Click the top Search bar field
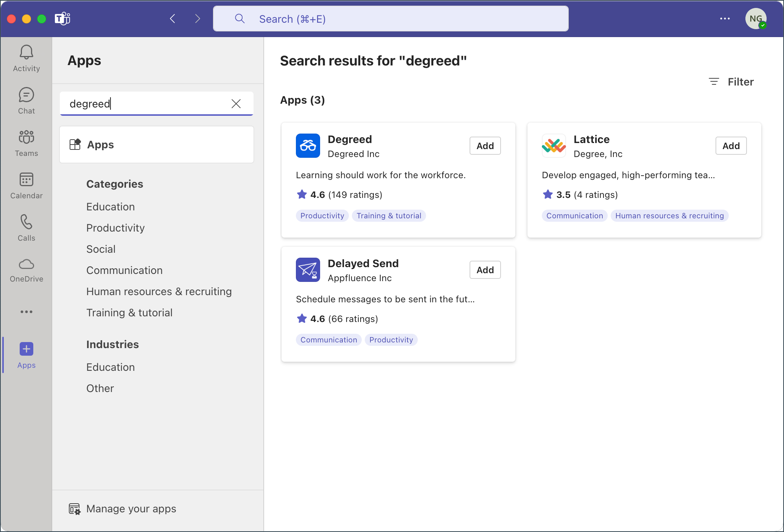The image size is (784, 532). point(390,19)
